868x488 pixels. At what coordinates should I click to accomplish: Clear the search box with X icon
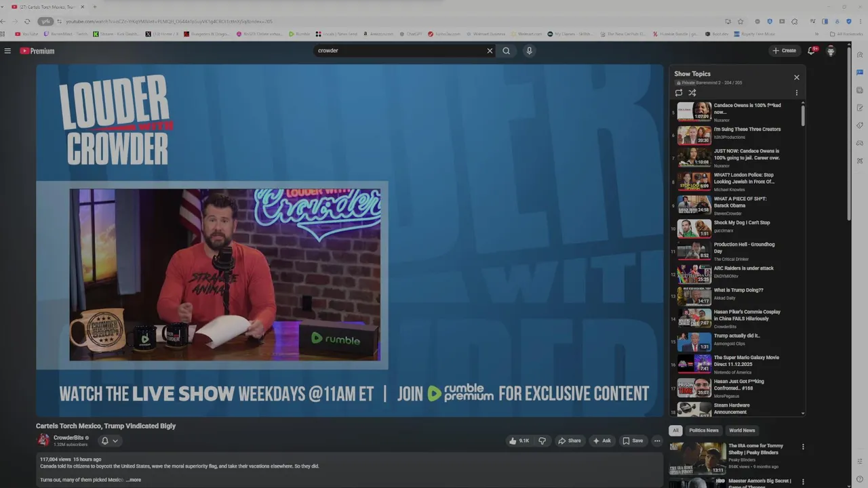(x=490, y=51)
